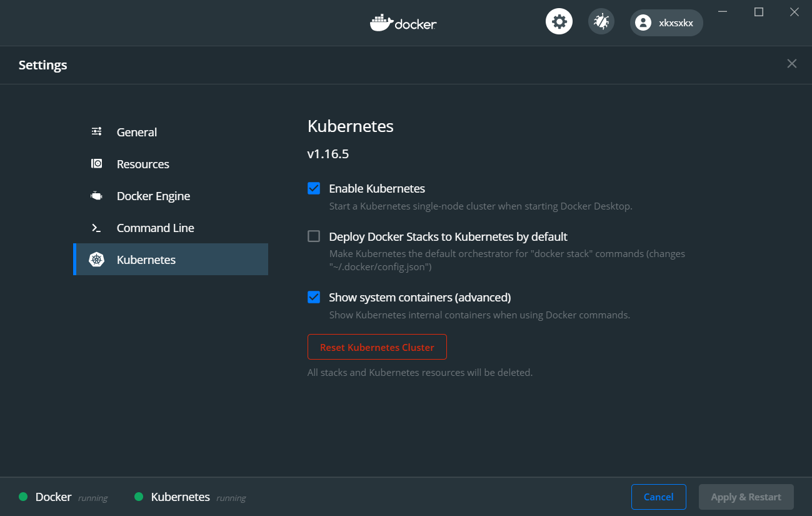Click the Docker logo at the top
The height and width of the screenshot is (516, 812).
[403, 23]
